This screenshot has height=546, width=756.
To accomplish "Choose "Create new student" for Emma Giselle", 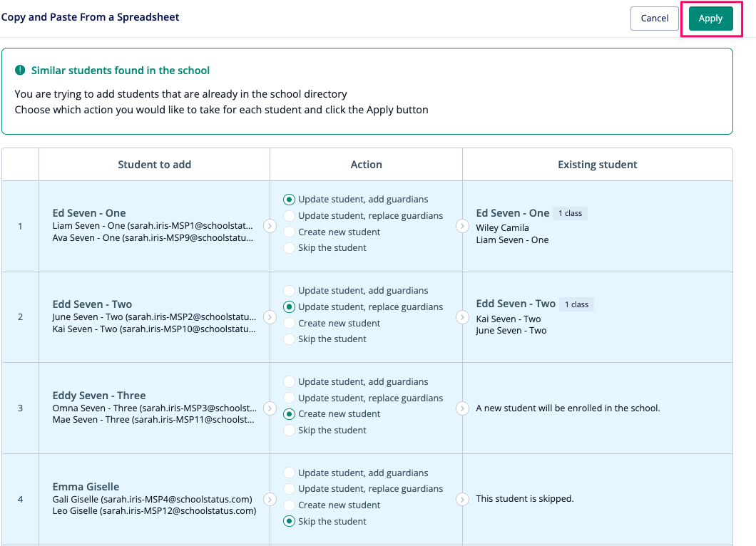I will point(289,505).
